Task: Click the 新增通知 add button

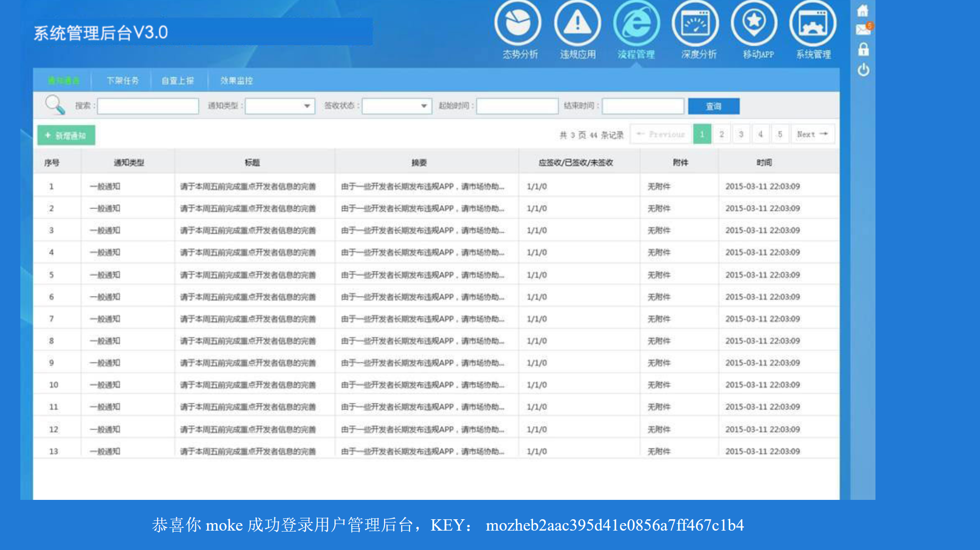Action: [66, 135]
